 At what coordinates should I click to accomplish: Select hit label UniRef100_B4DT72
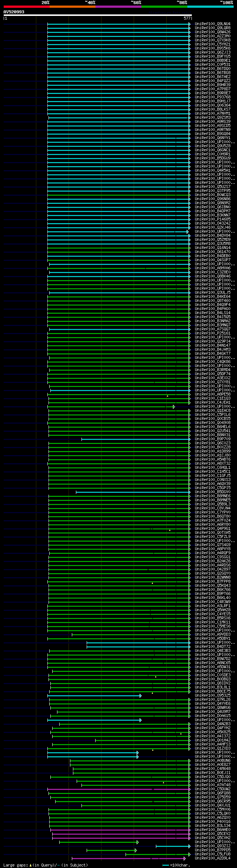tap(213, 647)
